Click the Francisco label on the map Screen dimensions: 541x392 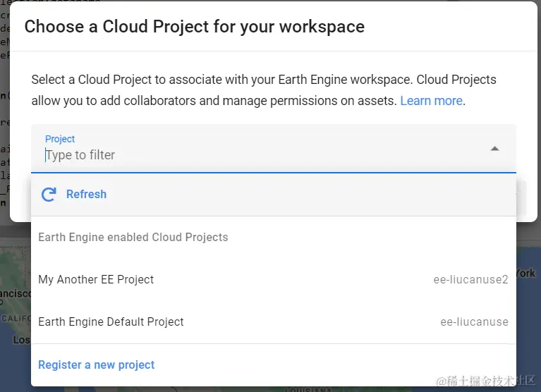(14, 293)
